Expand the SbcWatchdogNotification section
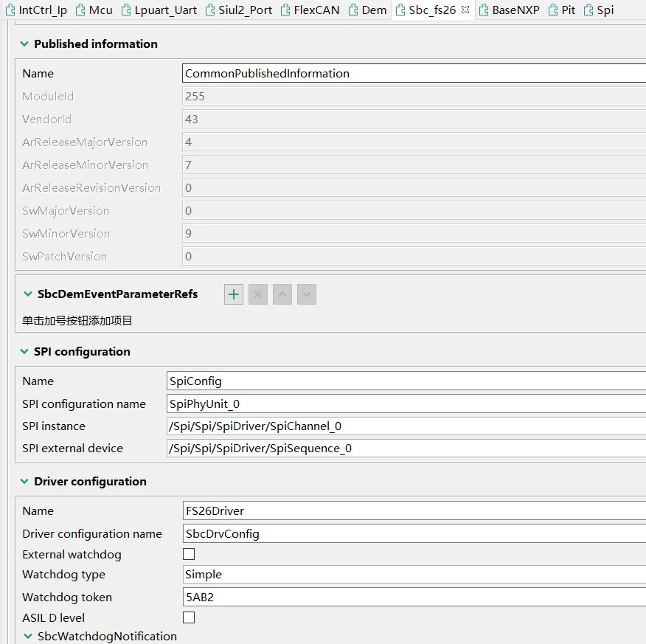 27,636
